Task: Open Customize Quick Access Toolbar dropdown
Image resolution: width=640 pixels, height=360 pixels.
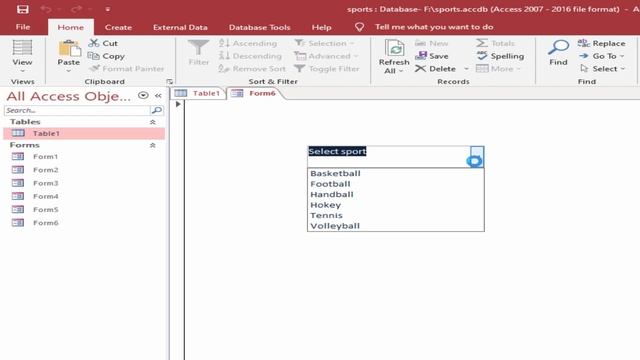Action: tap(108, 9)
